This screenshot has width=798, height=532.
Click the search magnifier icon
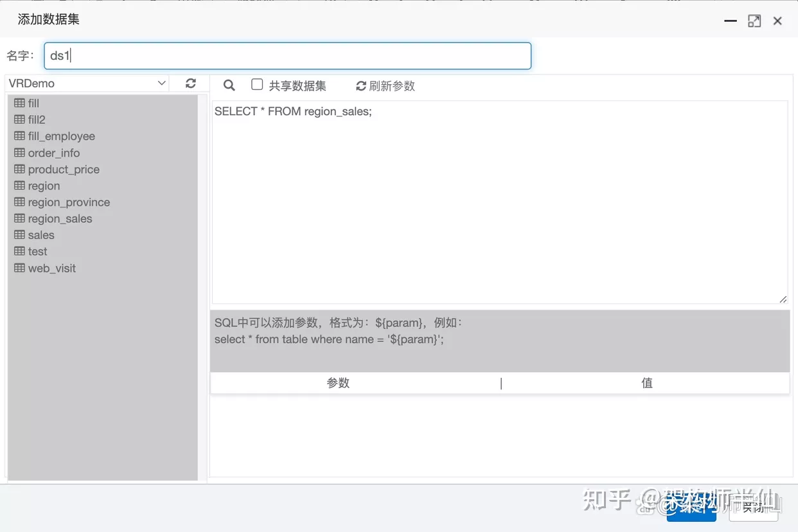229,85
